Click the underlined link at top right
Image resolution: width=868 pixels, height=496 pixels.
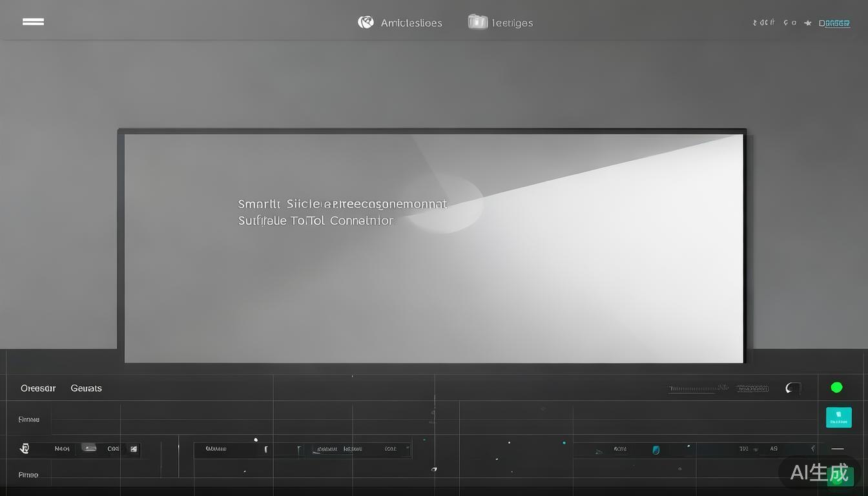[834, 23]
